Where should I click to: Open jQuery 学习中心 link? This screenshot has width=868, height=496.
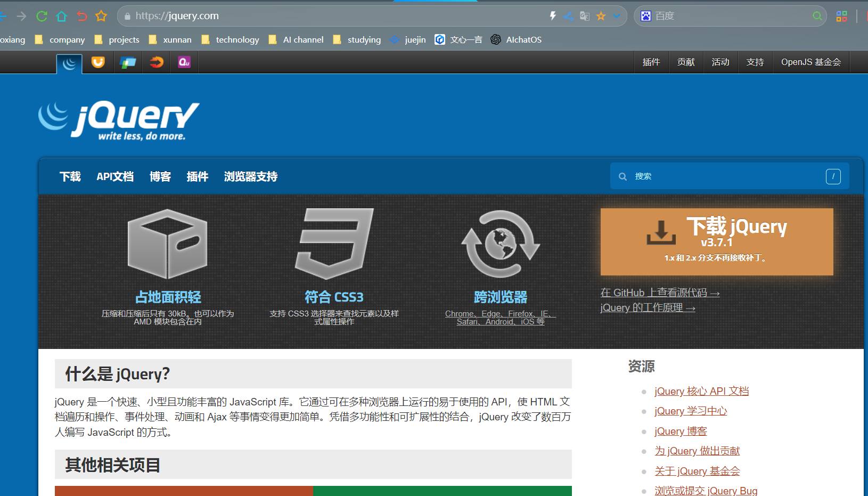691,411
